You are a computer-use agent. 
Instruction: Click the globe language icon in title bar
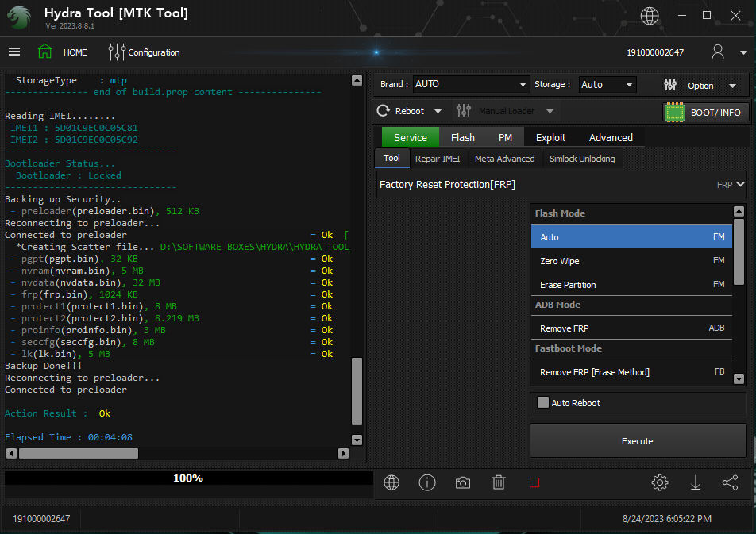(x=649, y=16)
